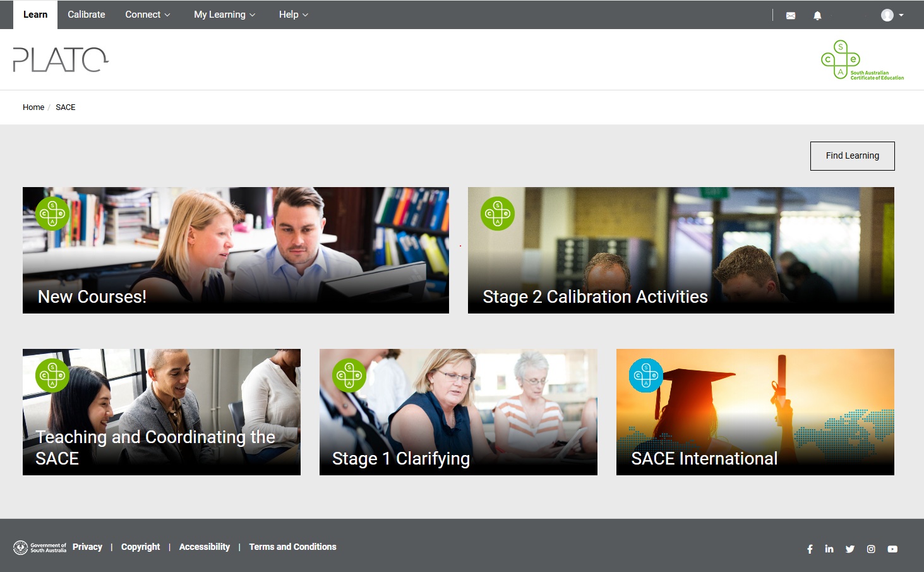Expand the My Learning dropdown
Viewport: 924px width, 572px height.
(224, 15)
